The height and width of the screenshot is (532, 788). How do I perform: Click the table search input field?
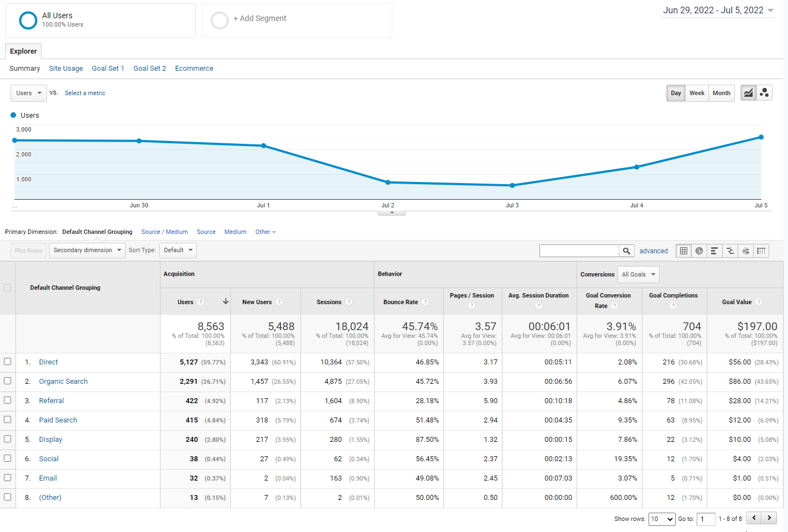579,251
